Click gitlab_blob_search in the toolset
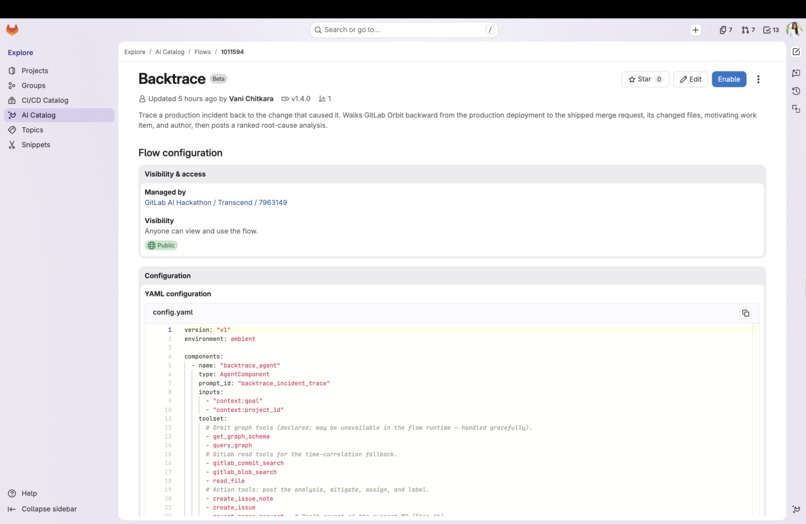 coord(245,472)
